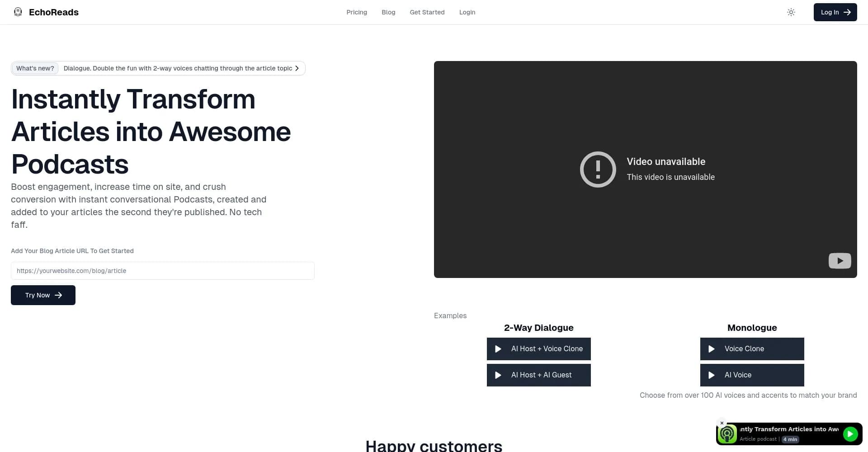Screen dimensions: 868x452
Task: Play the AI Host + Voice Clone example
Action: (538, 349)
